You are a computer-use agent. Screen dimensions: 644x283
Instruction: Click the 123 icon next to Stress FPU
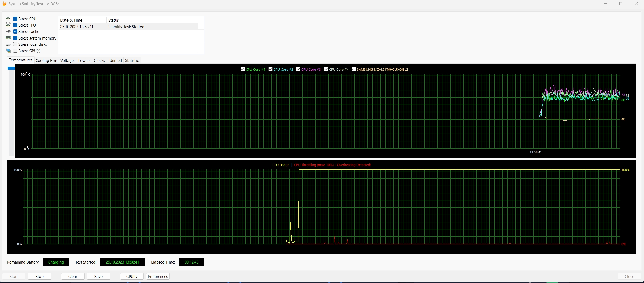(x=8, y=24)
